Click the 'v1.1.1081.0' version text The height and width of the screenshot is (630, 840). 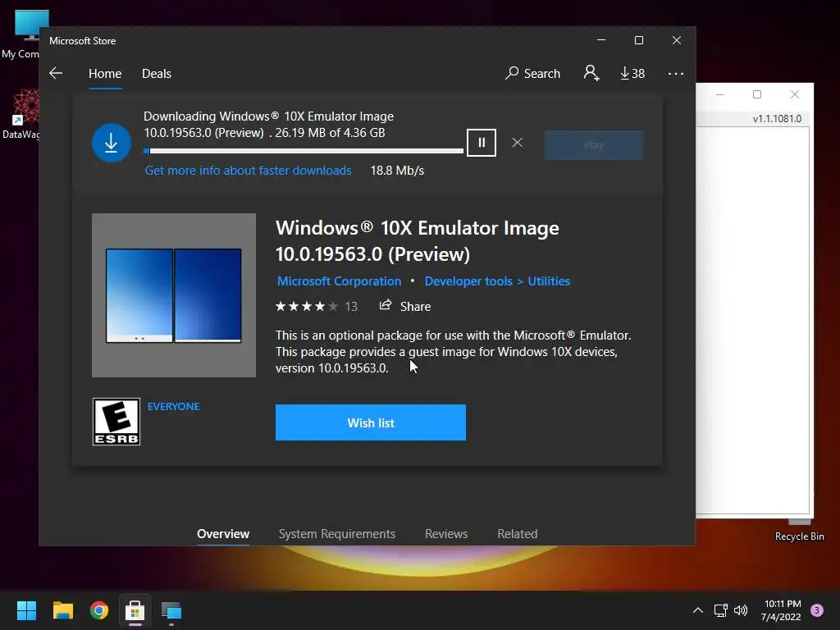[x=777, y=118]
